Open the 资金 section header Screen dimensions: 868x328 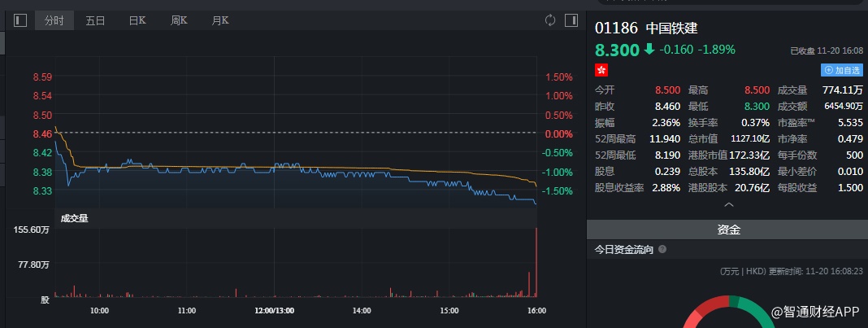pos(728,230)
